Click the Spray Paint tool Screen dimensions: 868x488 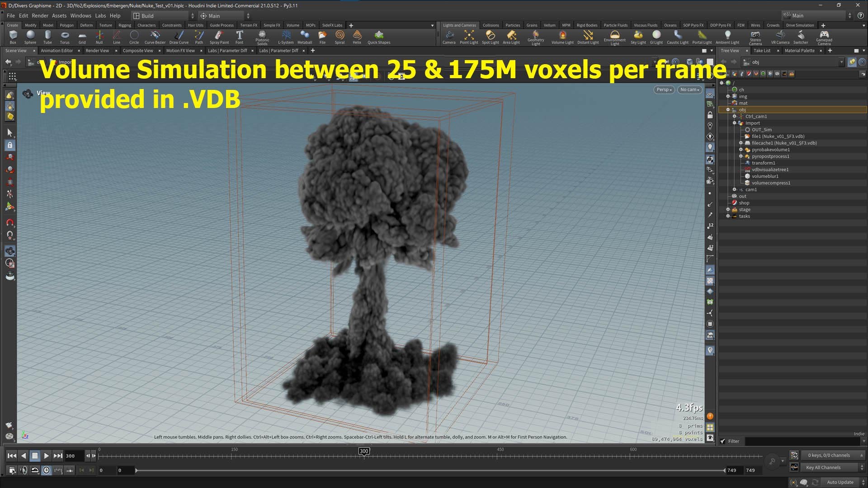point(219,37)
